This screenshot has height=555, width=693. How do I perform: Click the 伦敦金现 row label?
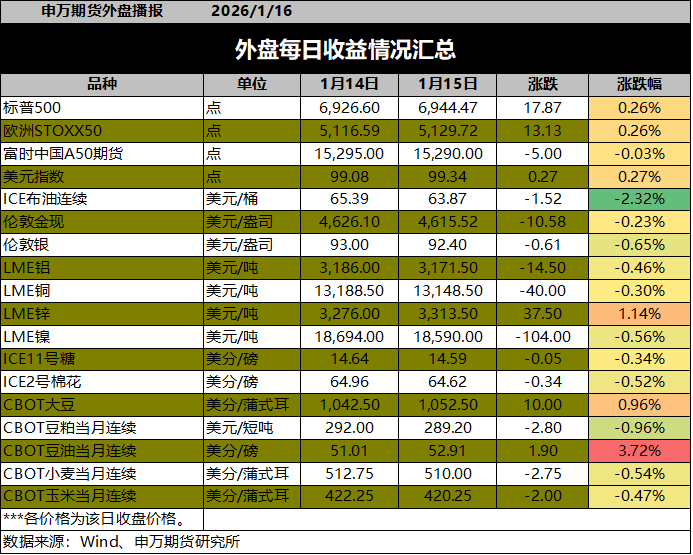34,222
